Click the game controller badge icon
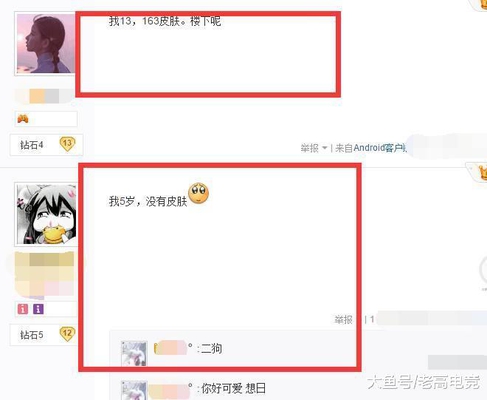 (23, 119)
